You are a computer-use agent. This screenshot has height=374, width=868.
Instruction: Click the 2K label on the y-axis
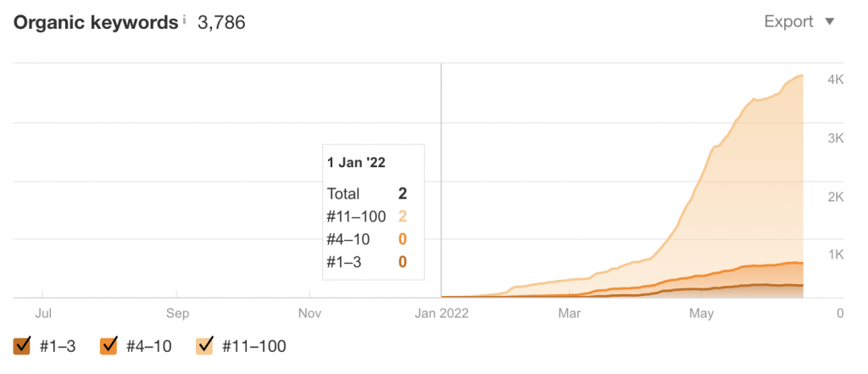(x=835, y=197)
